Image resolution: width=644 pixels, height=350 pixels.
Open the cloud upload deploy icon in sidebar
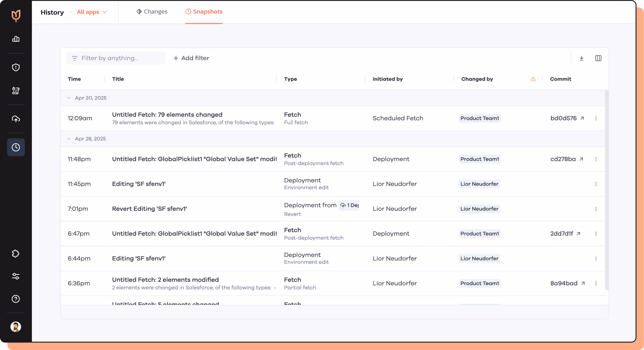click(16, 119)
